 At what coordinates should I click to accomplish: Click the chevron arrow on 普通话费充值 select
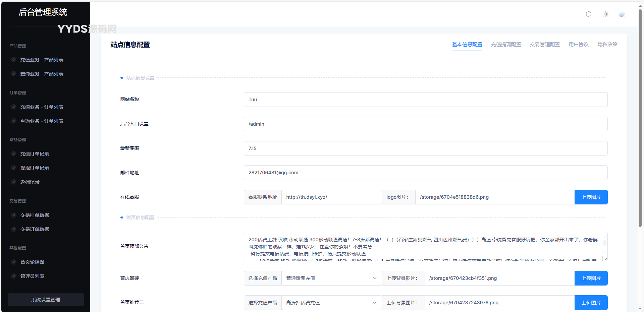[374, 278]
